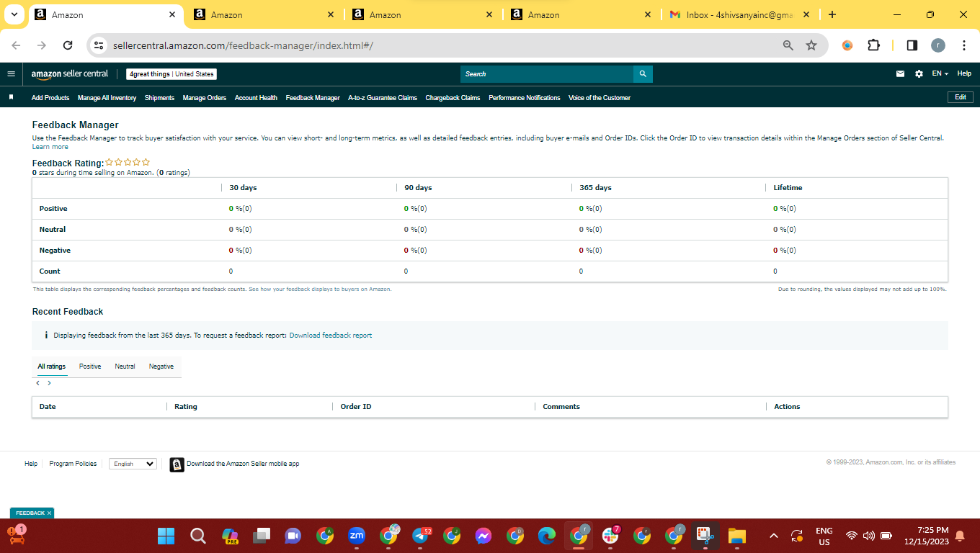Open Manage All Inventory menu item

tap(107, 98)
